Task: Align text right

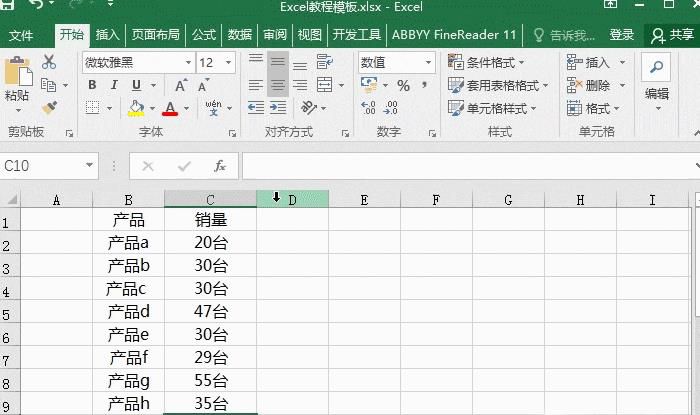Action: [300, 85]
